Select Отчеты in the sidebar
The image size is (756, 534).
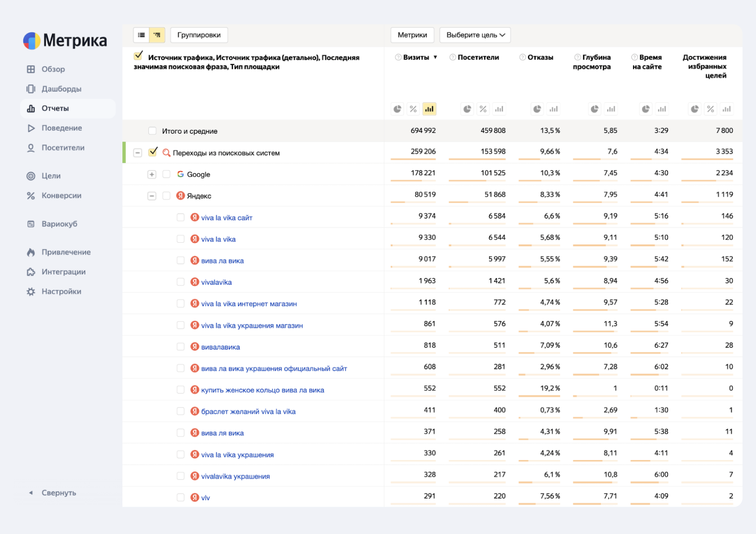coord(68,109)
